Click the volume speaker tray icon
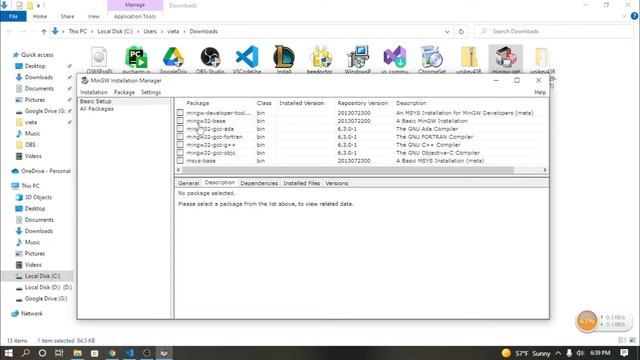The image size is (640, 360). pos(580,353)
